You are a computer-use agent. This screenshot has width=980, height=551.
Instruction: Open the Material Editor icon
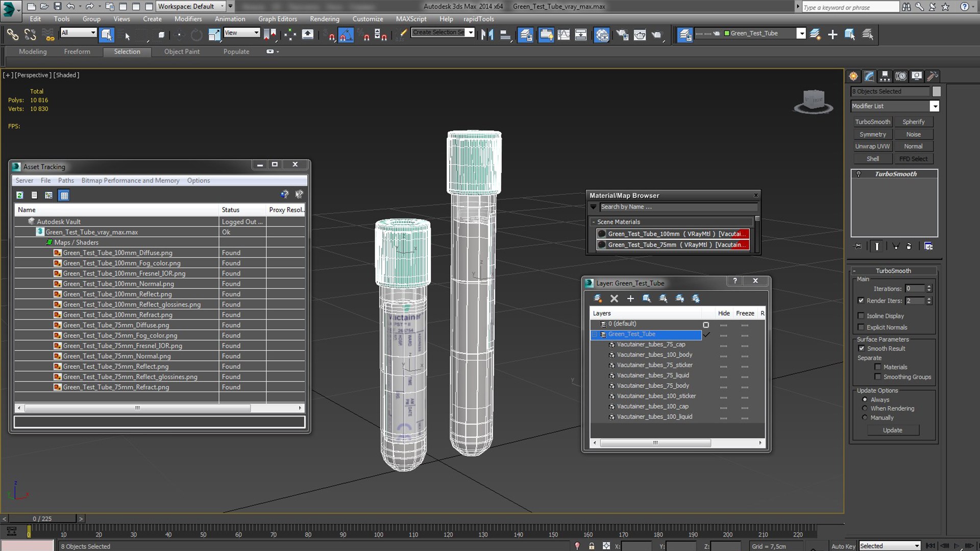pyautogui.click(x=602, y=35)
